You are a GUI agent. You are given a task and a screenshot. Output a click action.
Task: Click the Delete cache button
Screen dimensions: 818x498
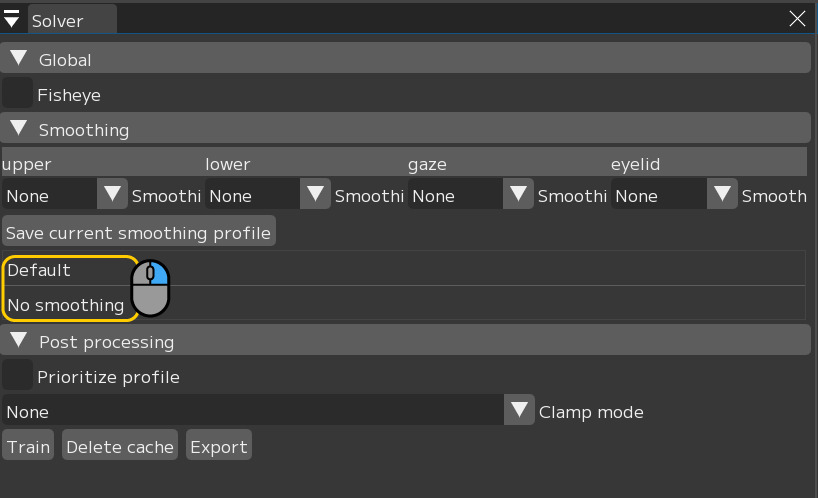point(120,446)
